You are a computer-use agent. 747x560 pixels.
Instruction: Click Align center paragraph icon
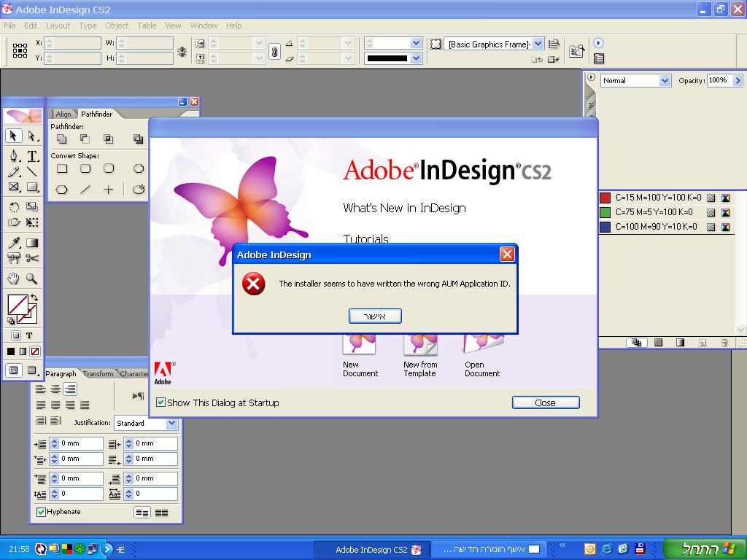tap(55, 389)
